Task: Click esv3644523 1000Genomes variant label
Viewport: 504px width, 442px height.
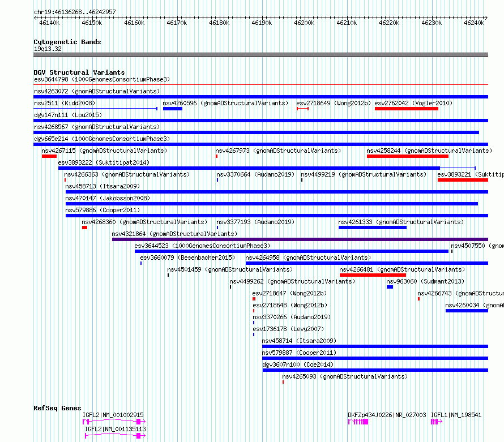Action: [x=202, y=246]
